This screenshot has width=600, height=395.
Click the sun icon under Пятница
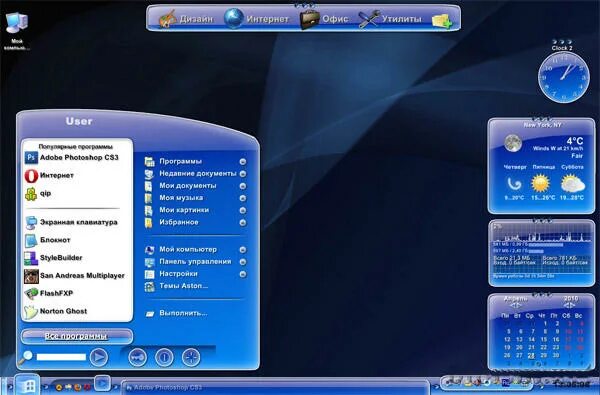click(x=540, y=183)
